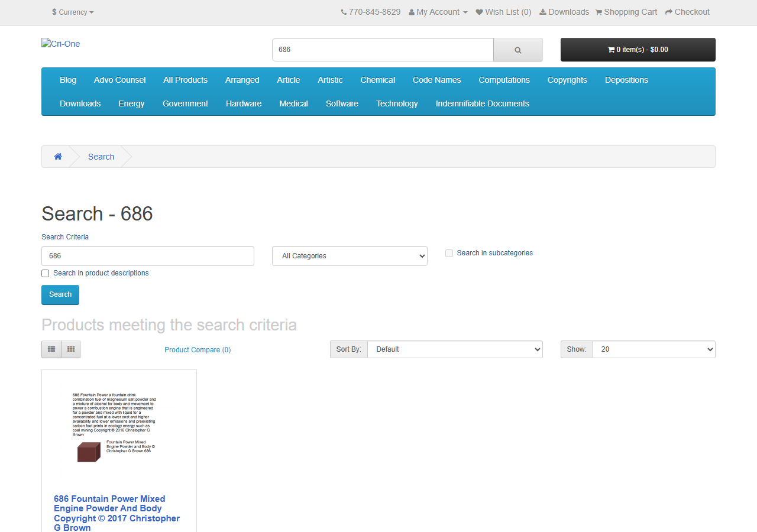Image resolution: width=757 pixels, height=532 pixels.
Task: Open the Sort By dropdown
Action: click(455, 349)
